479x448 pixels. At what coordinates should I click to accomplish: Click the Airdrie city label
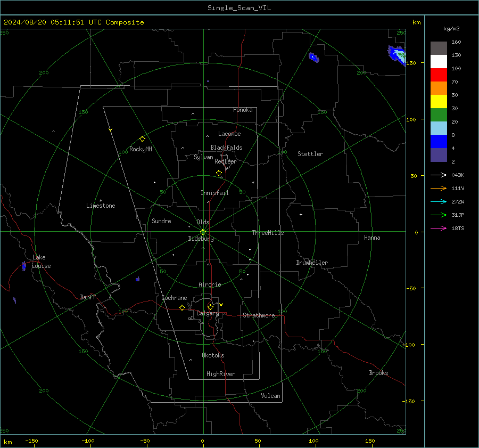210,284
